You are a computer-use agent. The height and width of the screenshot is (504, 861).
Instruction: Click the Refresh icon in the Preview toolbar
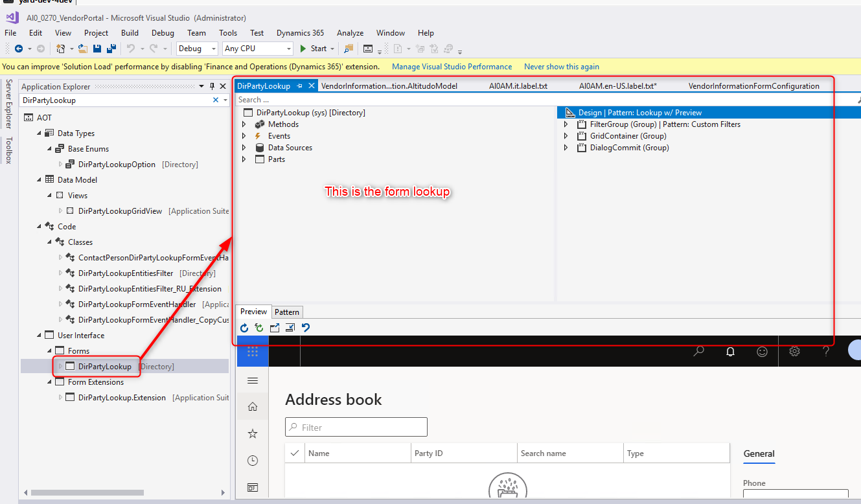tap(244, 327)
